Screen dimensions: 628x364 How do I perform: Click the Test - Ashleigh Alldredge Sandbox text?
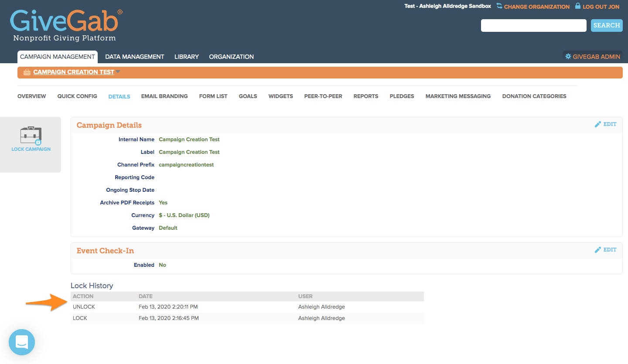pyautogui.click(x=447, y=6)
